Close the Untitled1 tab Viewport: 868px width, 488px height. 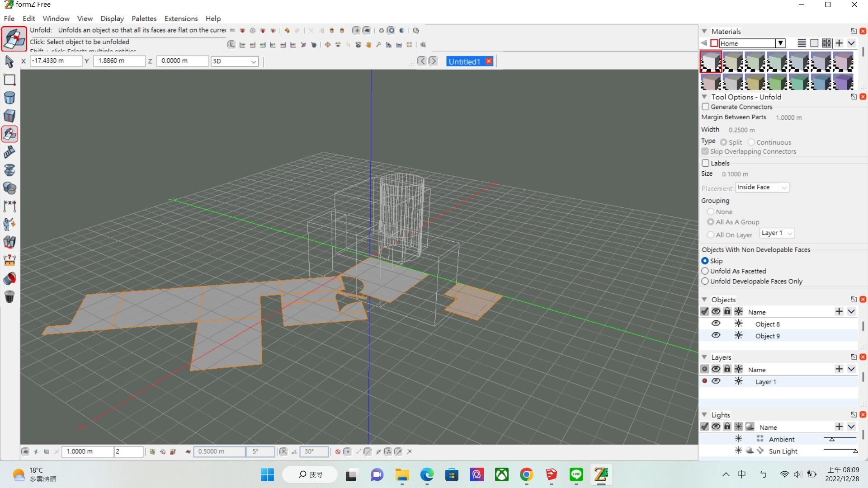pyautogui.click(x=489, y=61)
